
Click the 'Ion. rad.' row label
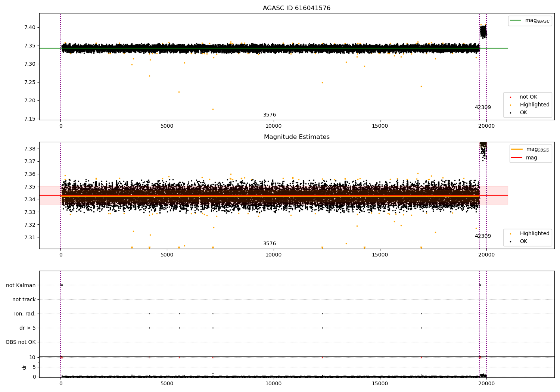coord(25,314)
